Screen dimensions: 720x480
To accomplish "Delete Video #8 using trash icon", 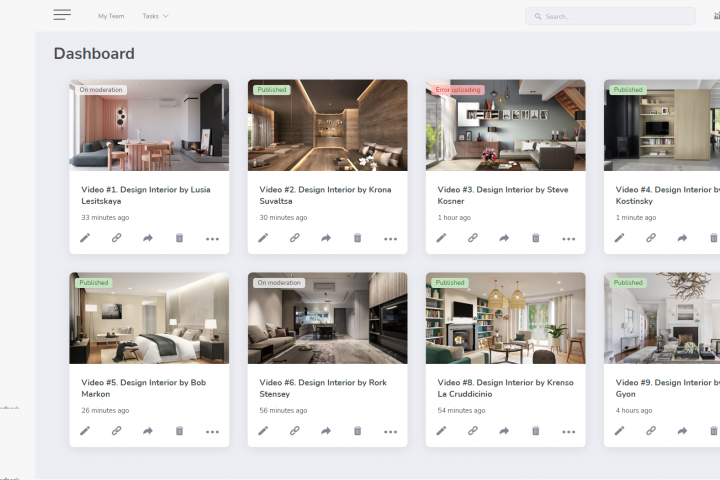I will coord(536,431).
